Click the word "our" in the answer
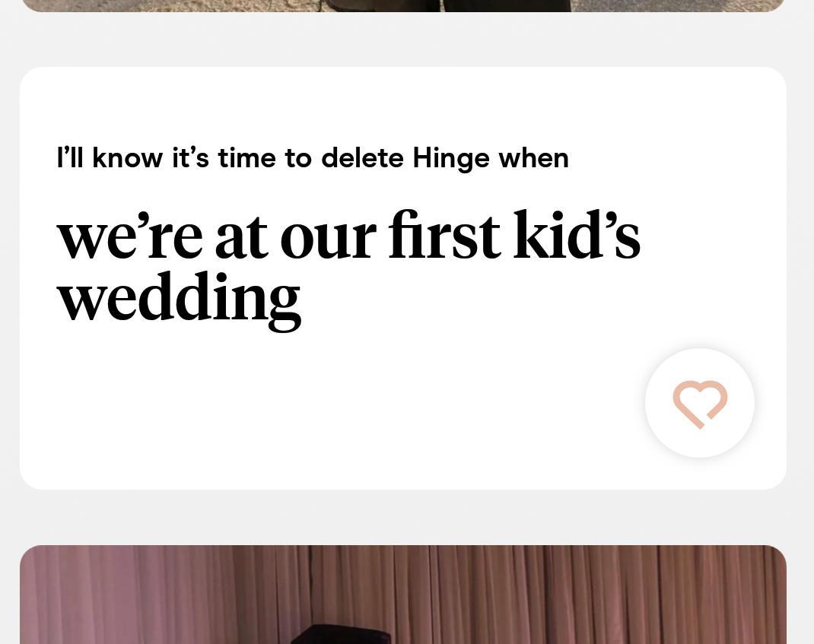This screenshot has height=644, width=814. point(327,236)
